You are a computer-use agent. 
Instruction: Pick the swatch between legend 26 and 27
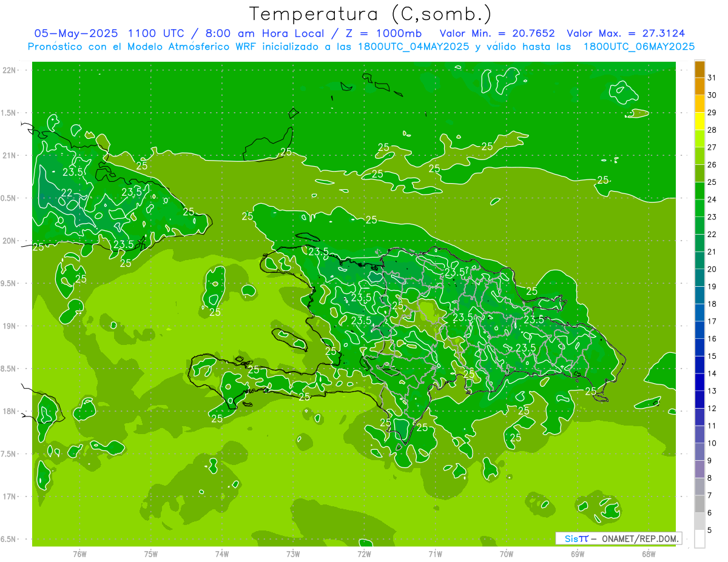(699, 156)
